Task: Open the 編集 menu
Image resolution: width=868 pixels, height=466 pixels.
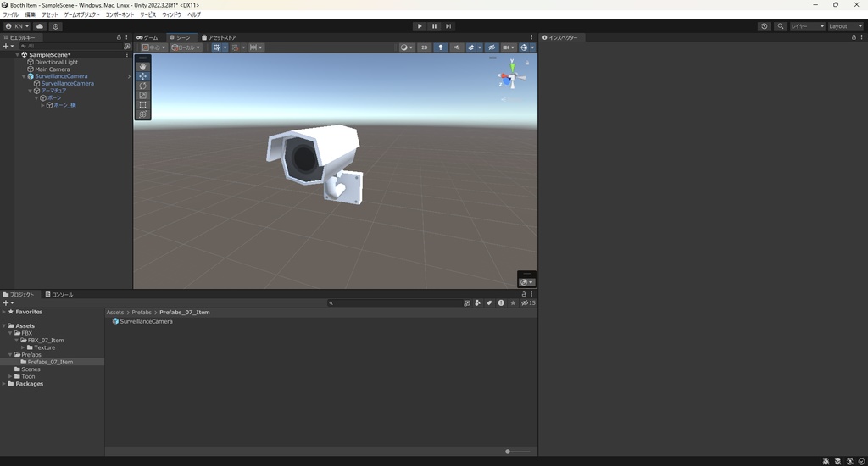Action: point(30,14)
